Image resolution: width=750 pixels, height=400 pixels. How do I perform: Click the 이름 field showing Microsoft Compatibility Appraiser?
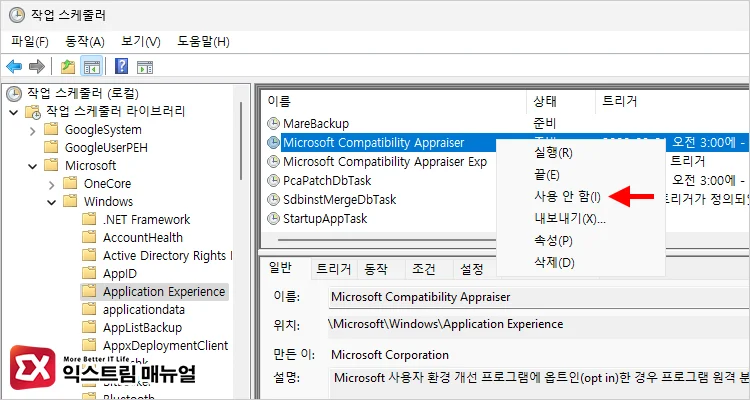point(539,297)
